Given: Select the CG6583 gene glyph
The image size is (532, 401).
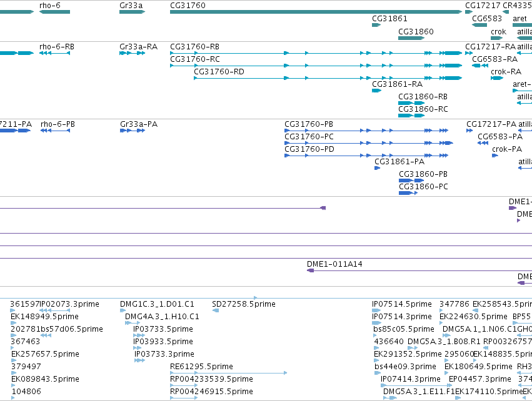Looking at the screenshot, I should tap(479, 25).
